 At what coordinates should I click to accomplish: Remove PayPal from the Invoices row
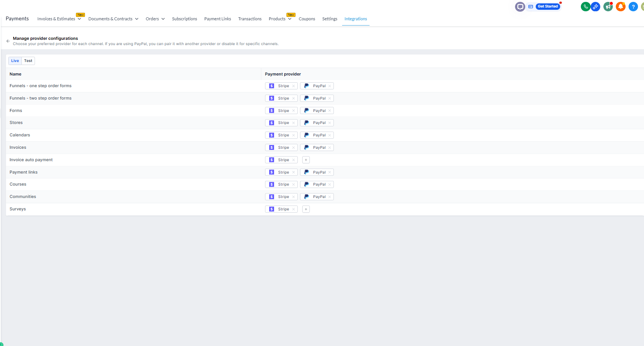(330, 148)
